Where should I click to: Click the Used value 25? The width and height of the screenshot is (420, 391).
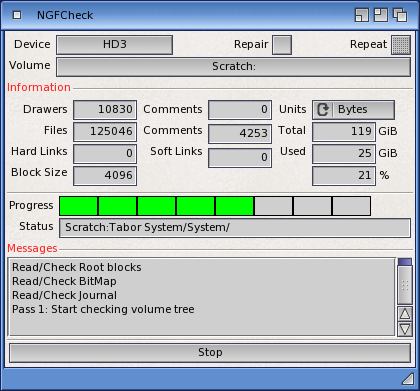point(344,154)
